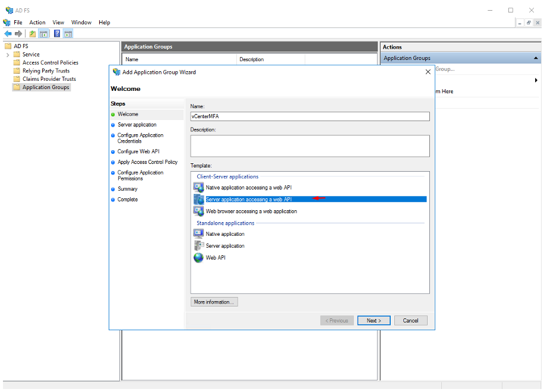The width and height of the screenshot is (544, 392).
Task: Open the submenu arrow in Actions pane
Action: pos(536,80)
